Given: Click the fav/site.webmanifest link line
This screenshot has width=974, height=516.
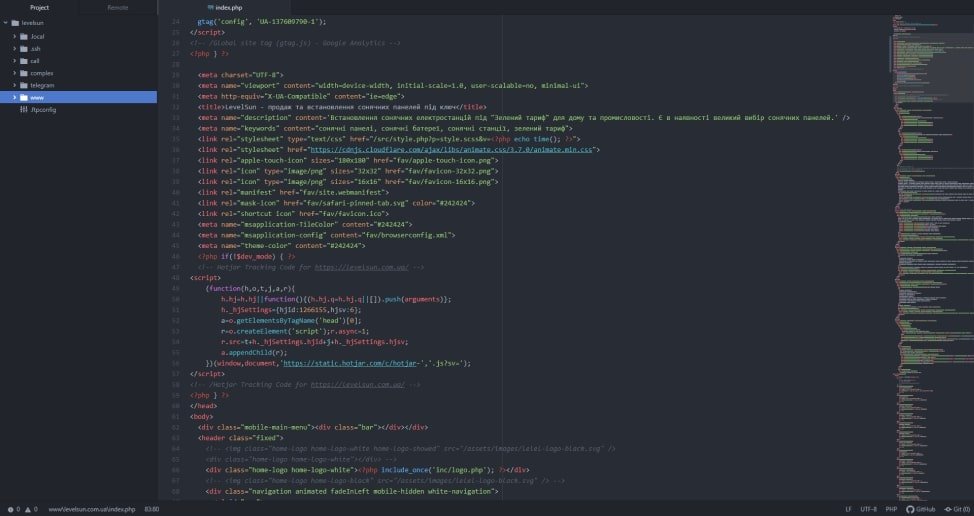Looking at the screenshot, I should tap(293, 192).
